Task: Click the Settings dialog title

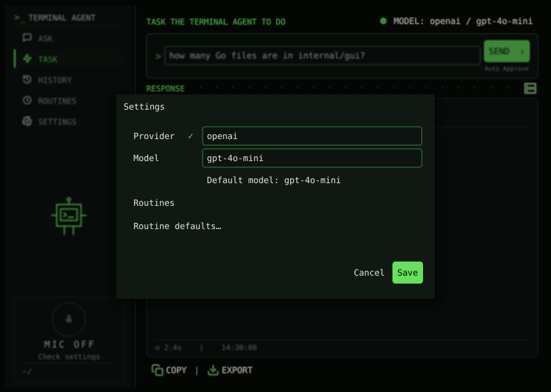Action: (x=144, y=107)
